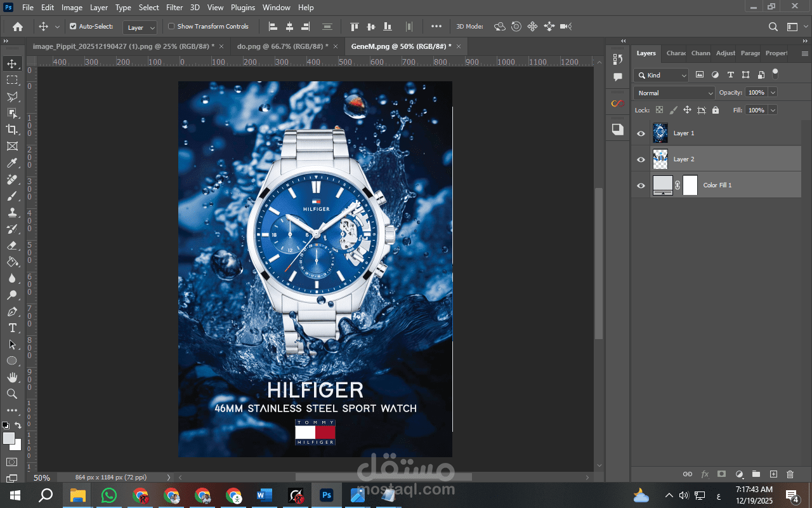The image size is (812, 508).
Task: Select the Eyedropper tool
Action: click(x=12, y=163)
